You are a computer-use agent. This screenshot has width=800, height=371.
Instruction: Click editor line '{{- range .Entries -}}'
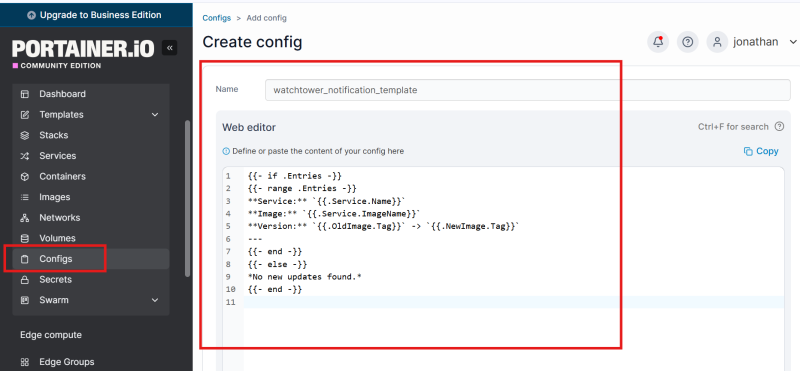point(302,188)
